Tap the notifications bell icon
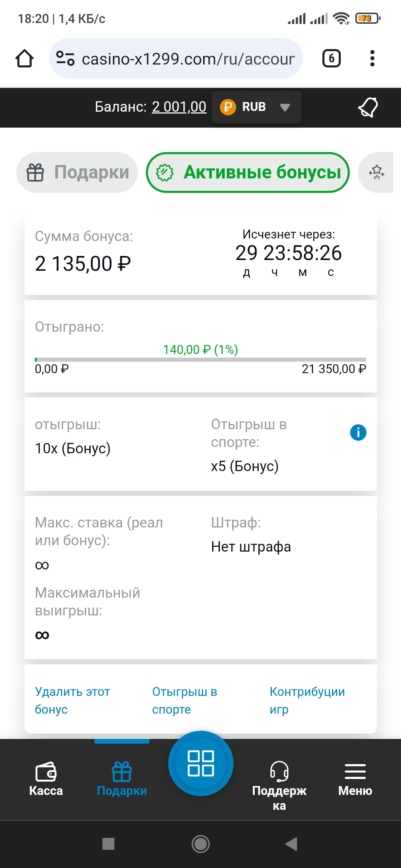This screenshot has height=868, width=401. point(368,107)
